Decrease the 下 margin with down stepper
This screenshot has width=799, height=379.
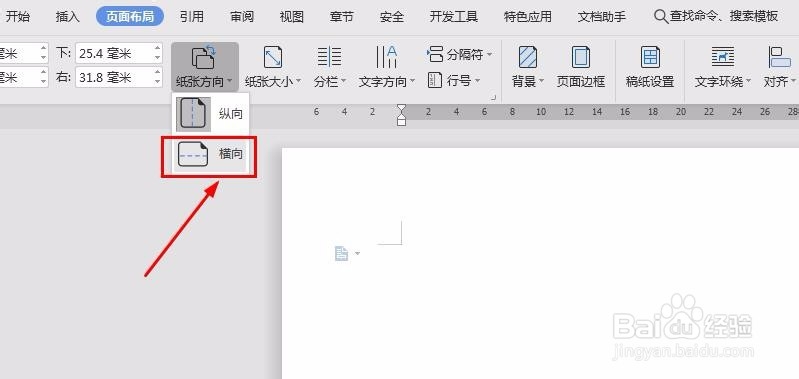tap(157, 58)
